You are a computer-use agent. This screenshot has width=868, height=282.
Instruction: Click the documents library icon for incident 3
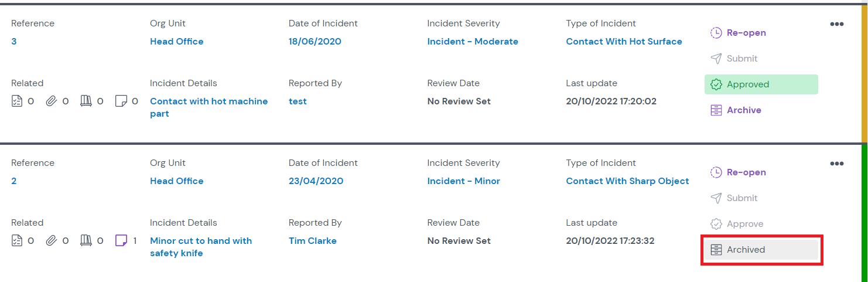point(86,101)
